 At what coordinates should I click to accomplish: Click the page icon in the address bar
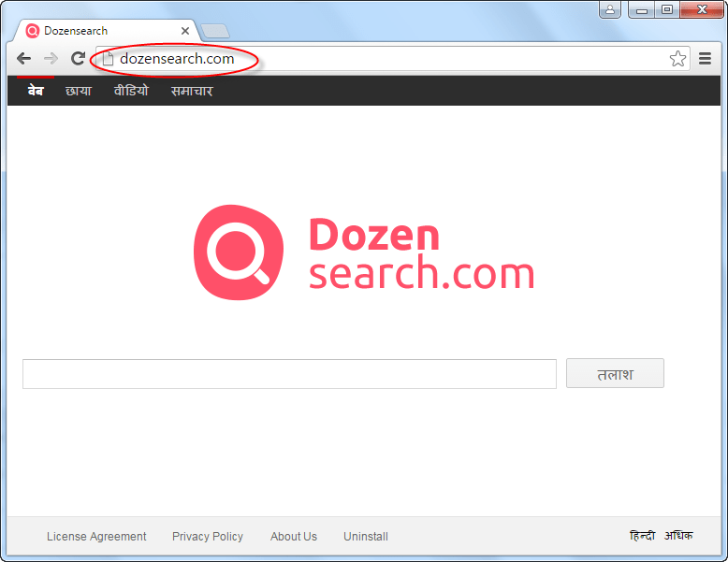tap(108, 59)
